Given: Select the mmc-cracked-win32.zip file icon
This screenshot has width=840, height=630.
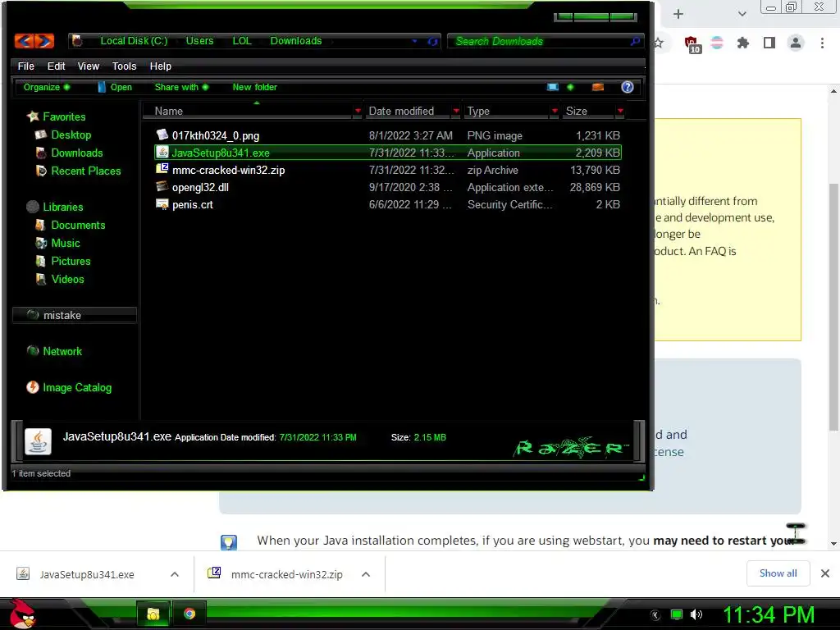Looking at the screenshot, I should coord(162,169).
